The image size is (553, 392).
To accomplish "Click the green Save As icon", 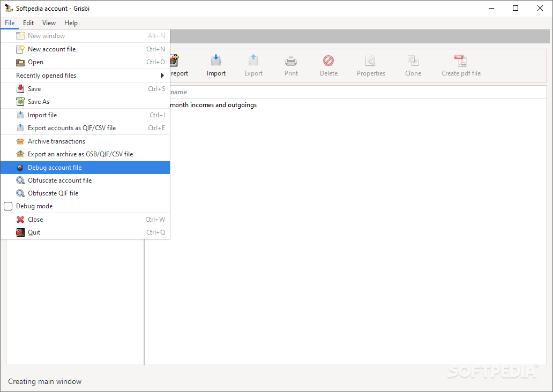I will [x=20, y=102].
